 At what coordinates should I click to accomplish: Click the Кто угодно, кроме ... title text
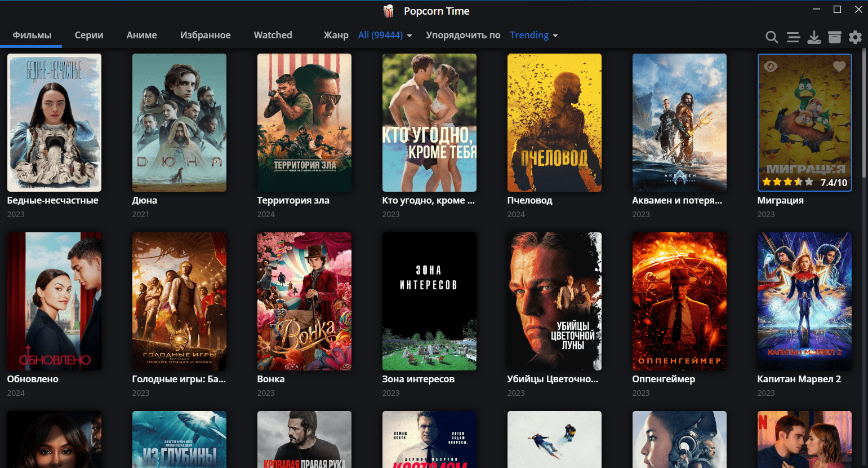(429, 200)
